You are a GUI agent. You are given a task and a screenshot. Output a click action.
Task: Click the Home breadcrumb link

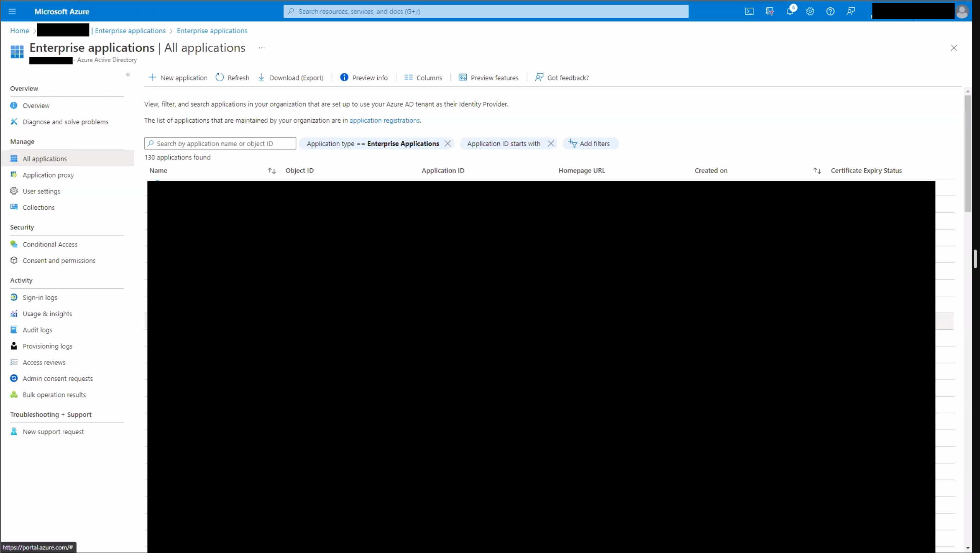(19, 31)
